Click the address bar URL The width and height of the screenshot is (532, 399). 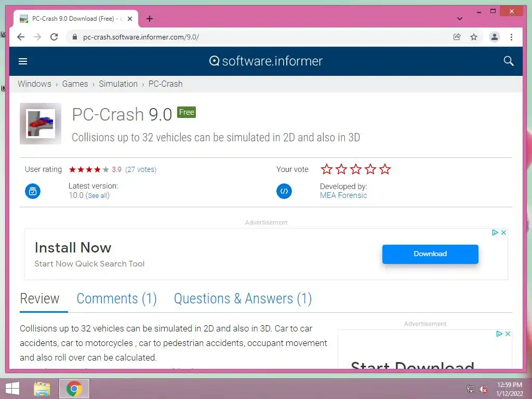click(141, 37)
